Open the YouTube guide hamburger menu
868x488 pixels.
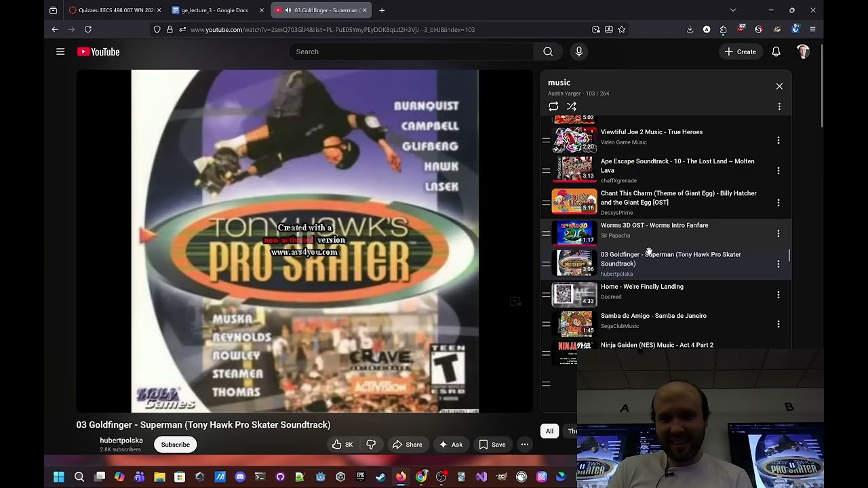60,52
